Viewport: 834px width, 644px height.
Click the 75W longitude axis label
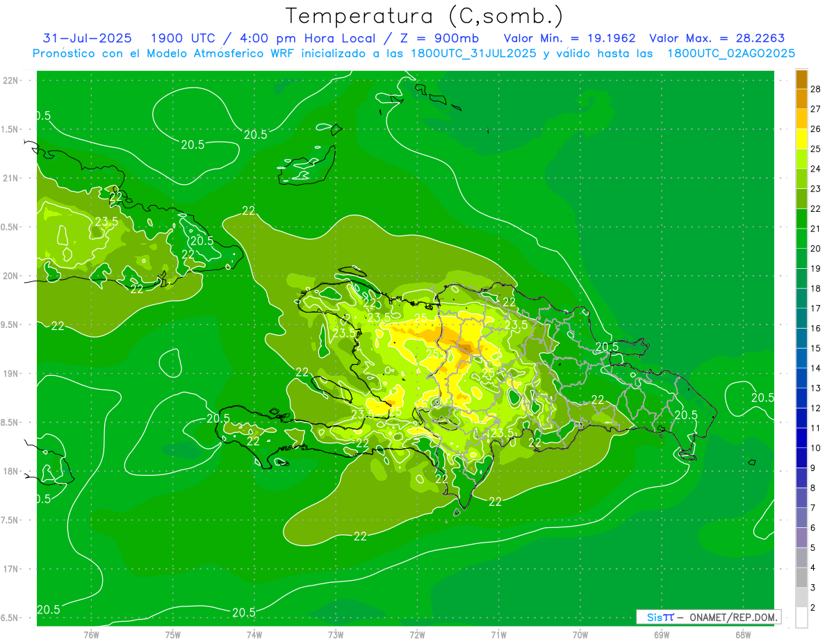[x=172, y=635]
